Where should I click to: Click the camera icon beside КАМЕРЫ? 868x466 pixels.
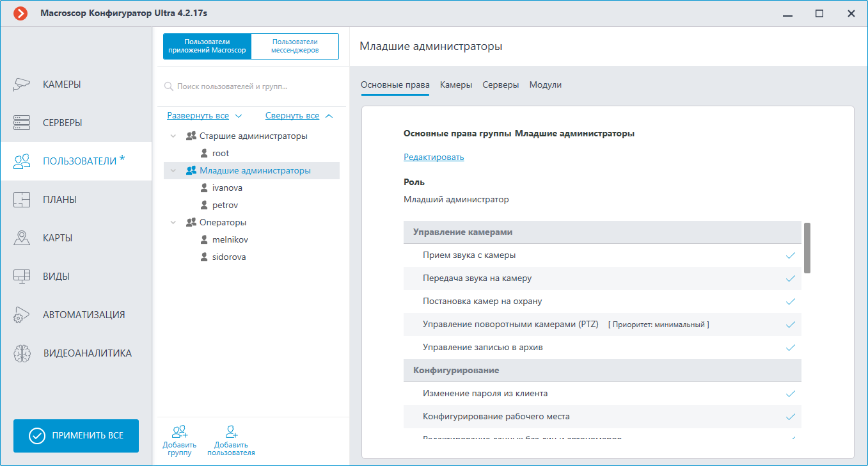22,84
